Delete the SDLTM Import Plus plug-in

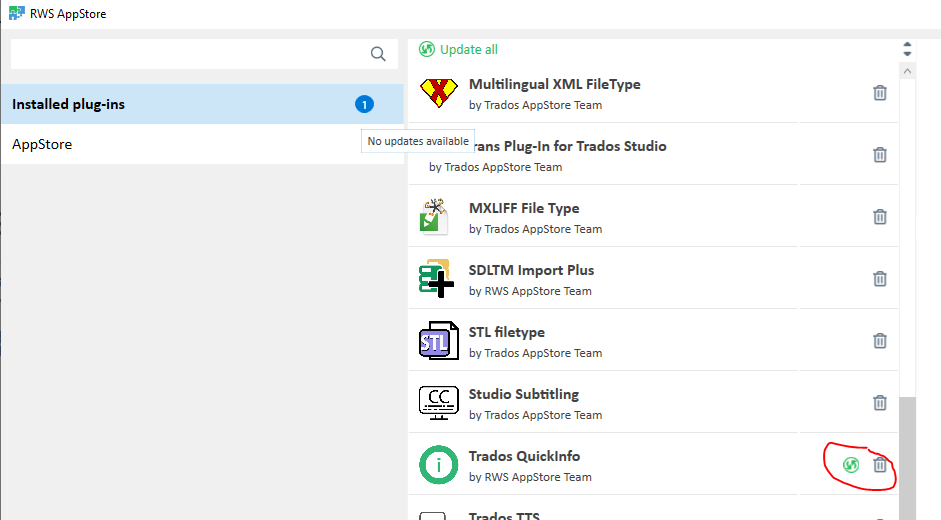click(880, 279)
